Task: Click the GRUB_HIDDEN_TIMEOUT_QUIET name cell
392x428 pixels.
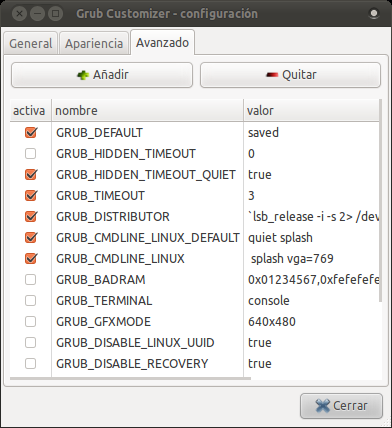Action: point(146,175)
